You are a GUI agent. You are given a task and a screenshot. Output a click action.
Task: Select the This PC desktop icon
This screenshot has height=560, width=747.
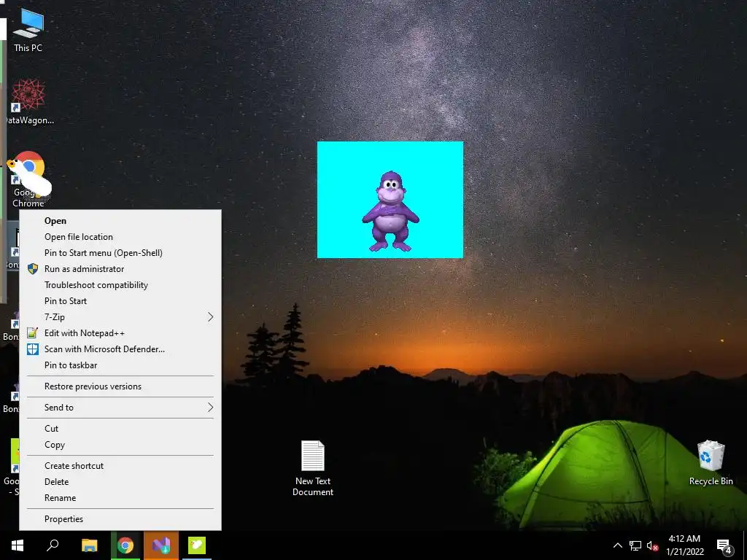tap(28, 29)
